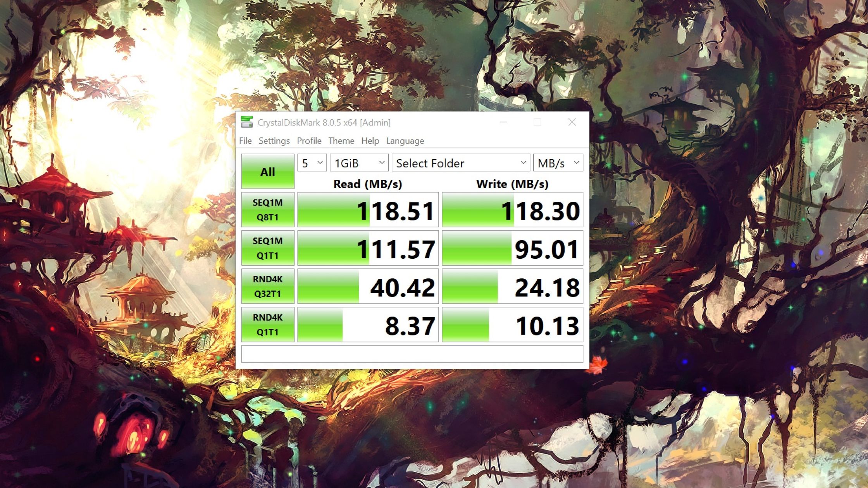Screen dimensions: 868x488
Task: Click the CrystalDiskMark app icon in title bar
Action: point(247,122)
